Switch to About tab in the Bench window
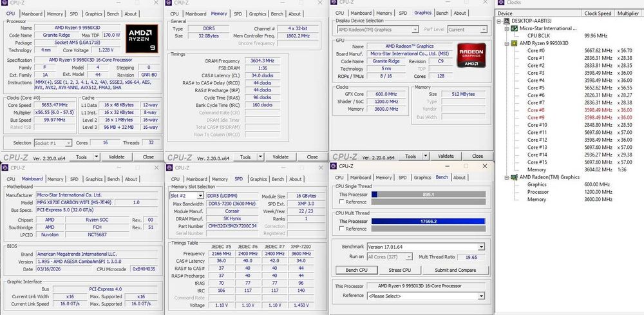This screenshot has width=644, height=315. click(459, 177)
